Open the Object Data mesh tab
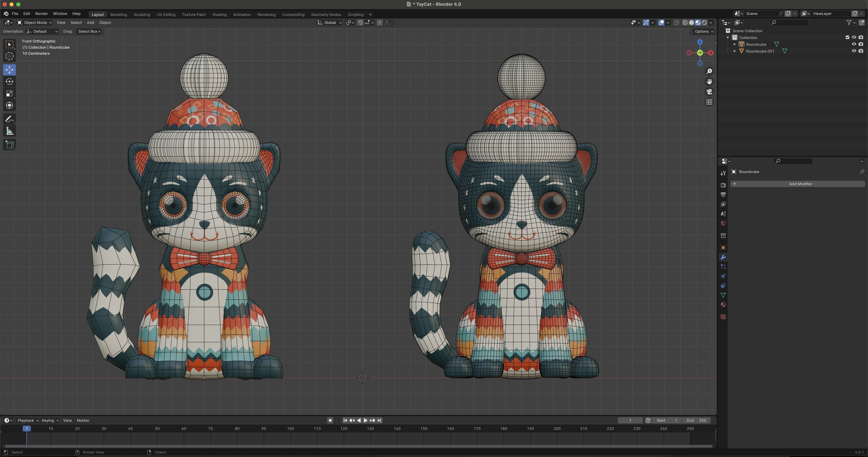 [723, 295]
